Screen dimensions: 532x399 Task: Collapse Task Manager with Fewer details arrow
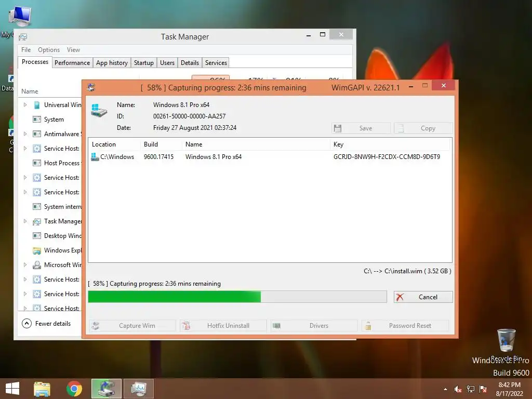(27, 323)
